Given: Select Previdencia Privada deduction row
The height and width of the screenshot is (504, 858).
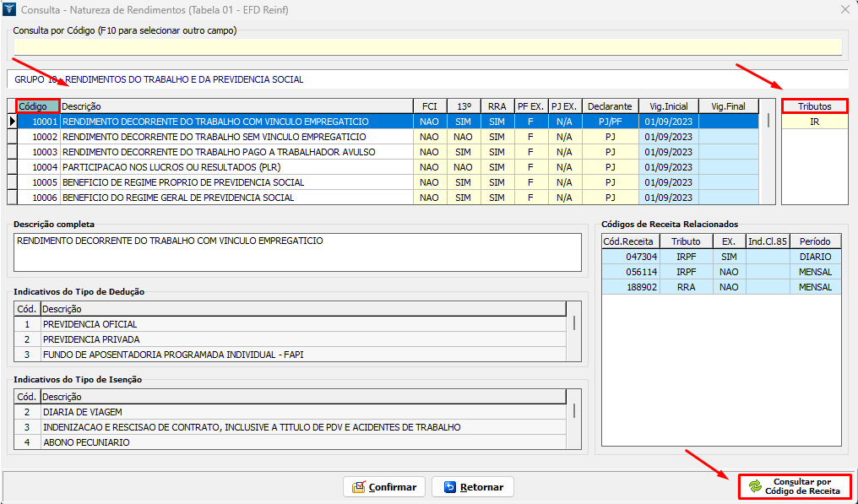Looking at the screenshot, I should coord(91,339).
